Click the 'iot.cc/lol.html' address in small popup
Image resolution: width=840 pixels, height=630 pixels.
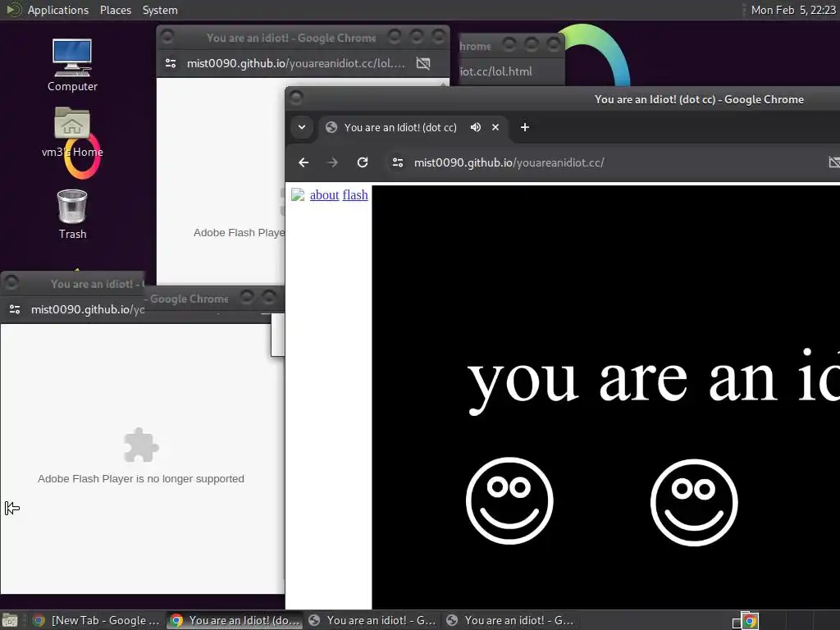click(496, 71)
